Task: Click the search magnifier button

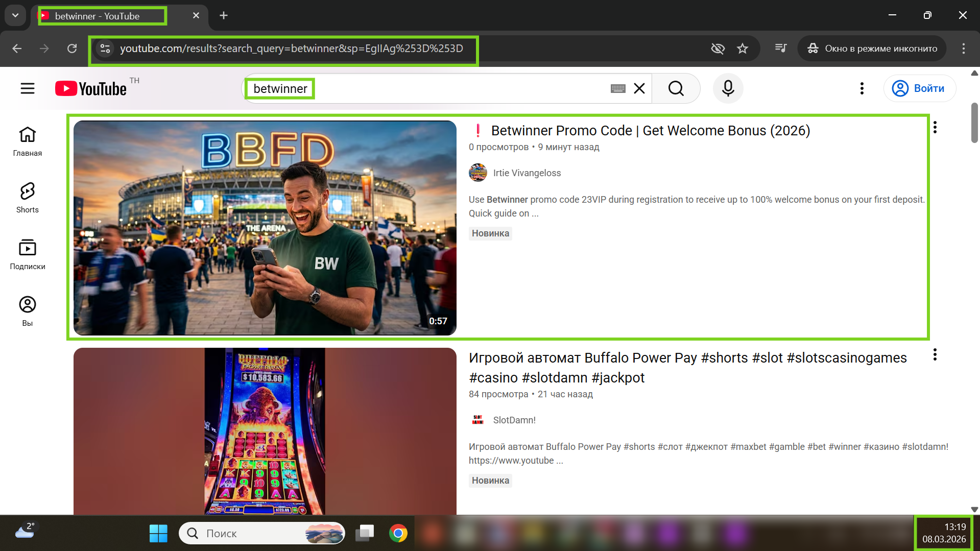Action: 676,88
